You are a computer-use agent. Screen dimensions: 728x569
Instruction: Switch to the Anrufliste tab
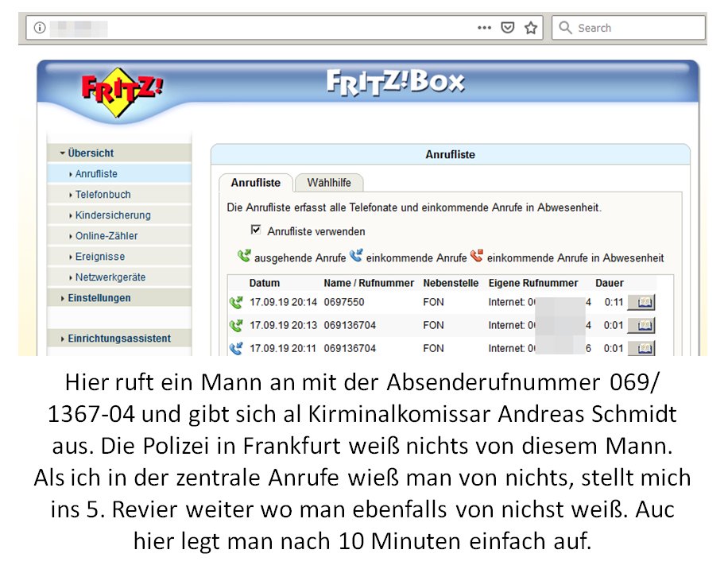[x=255, y=183]
